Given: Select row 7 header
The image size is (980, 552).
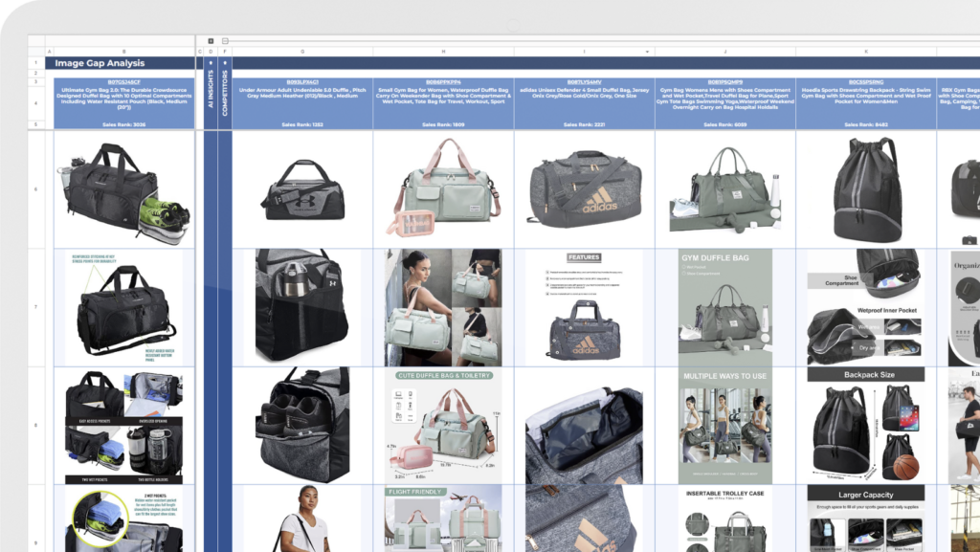Looking at the screenshot, I should [35, 307].
